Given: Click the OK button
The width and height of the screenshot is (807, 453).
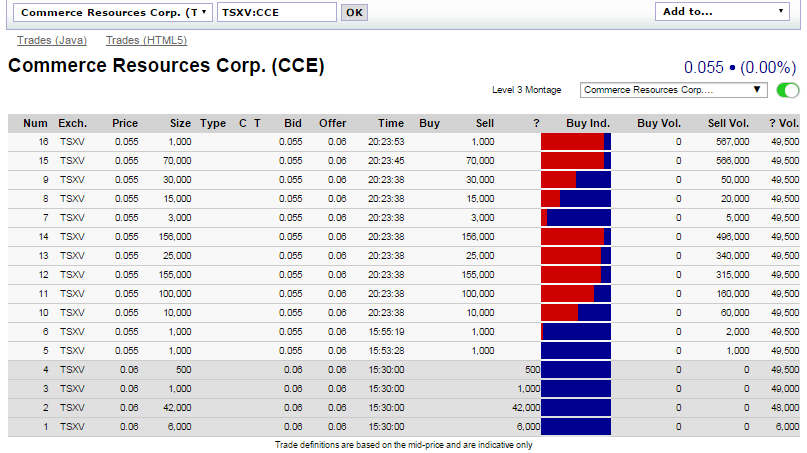Looking at the screenshot, I should (x=354, y=12).
